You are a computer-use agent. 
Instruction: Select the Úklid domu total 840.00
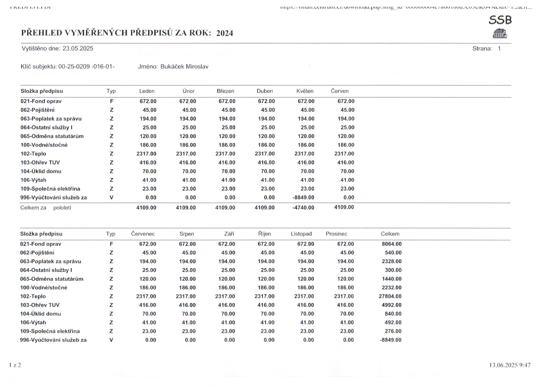pos(393,314)
